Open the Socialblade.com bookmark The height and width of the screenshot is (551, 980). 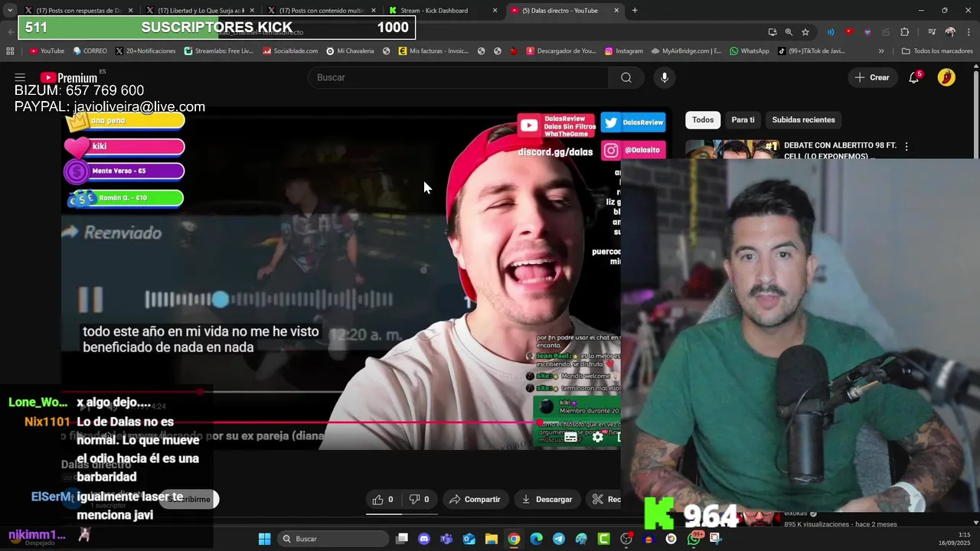290,51
